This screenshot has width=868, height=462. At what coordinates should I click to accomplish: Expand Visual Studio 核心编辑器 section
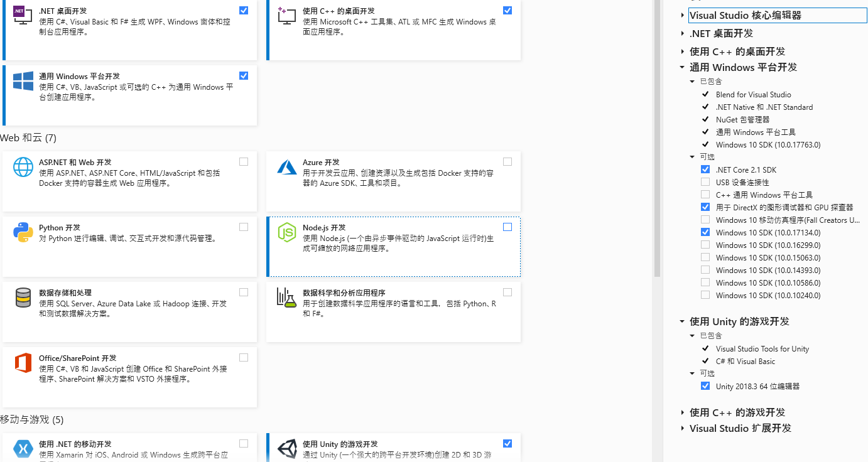(683, 15)
